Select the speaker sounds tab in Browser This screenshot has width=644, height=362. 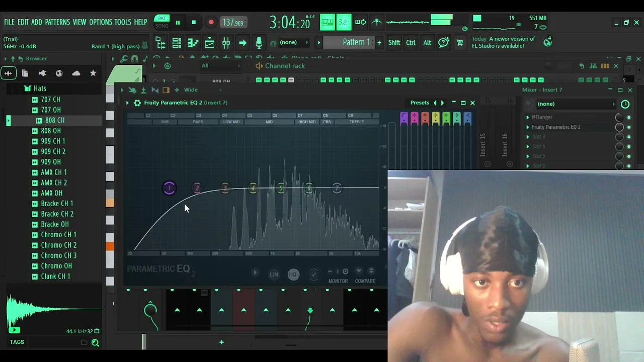(43, 73)
